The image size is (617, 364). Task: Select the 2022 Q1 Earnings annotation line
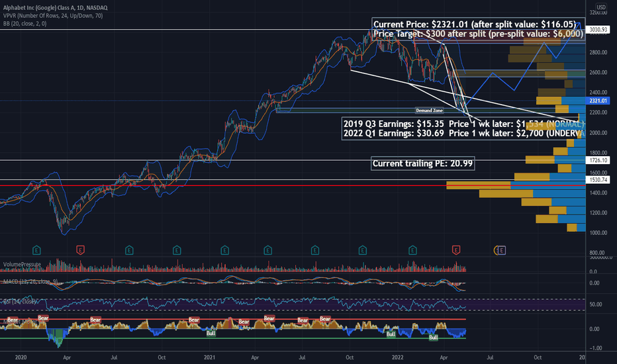pyautogui.click(x=463, y=133)
